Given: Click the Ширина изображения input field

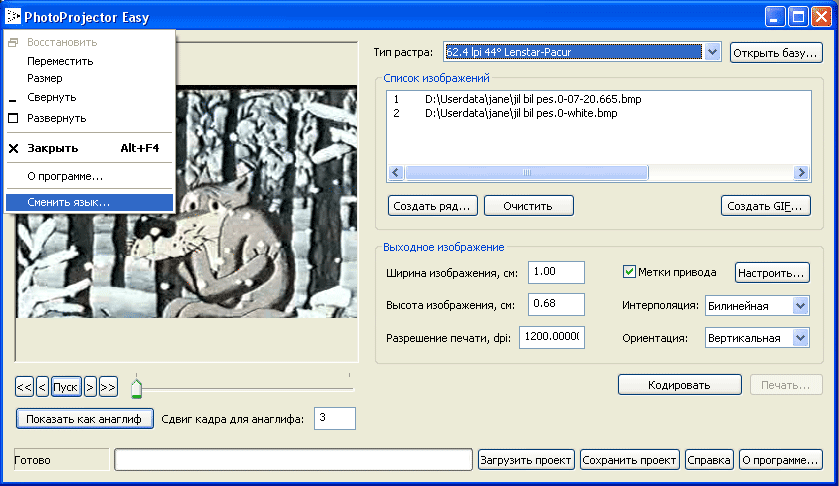Looking at the screenshot, I should coord(556,272).
